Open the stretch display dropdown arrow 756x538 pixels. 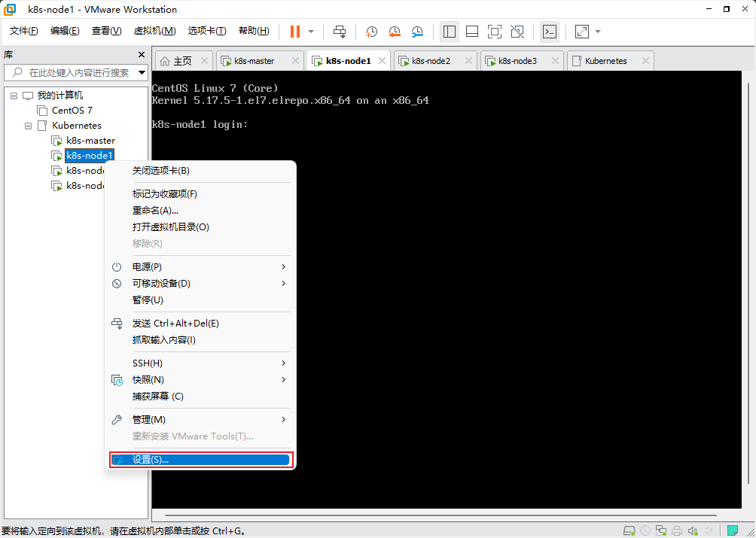(x=598, y=32)
